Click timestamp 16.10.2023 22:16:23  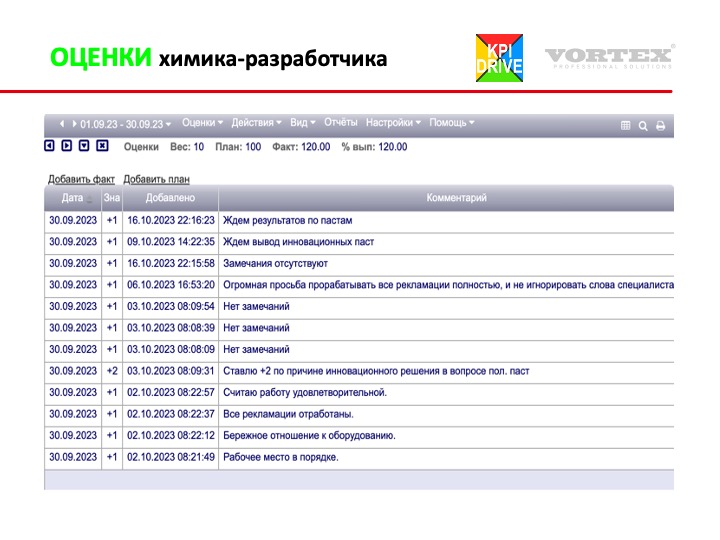pyautogui.click(x=171, y=220)
